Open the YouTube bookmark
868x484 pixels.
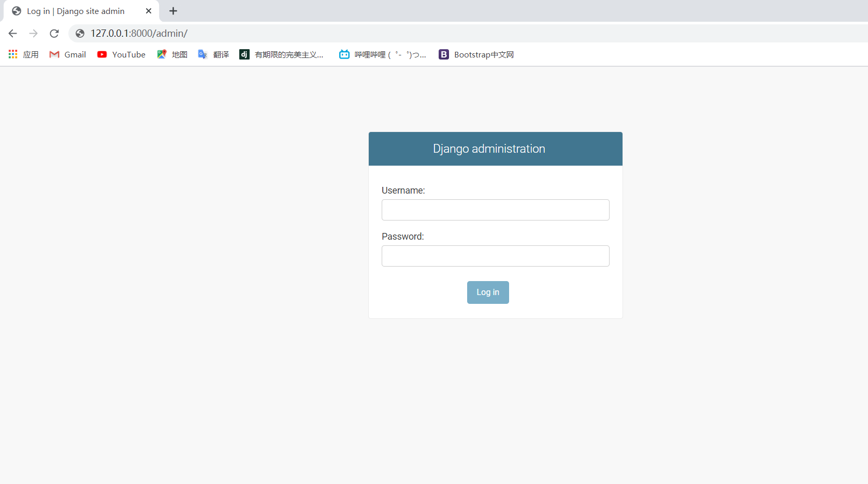[x=121, y=54]
